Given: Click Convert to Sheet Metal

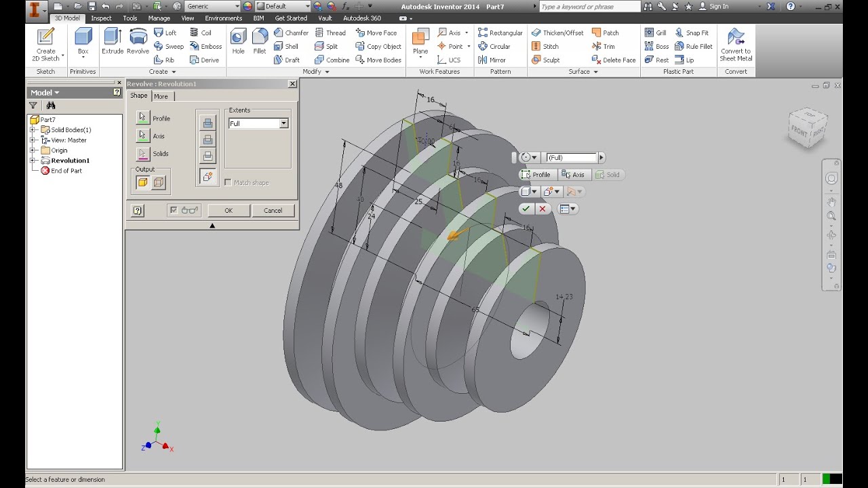Looking at the screenshot, I should (735, 45).
